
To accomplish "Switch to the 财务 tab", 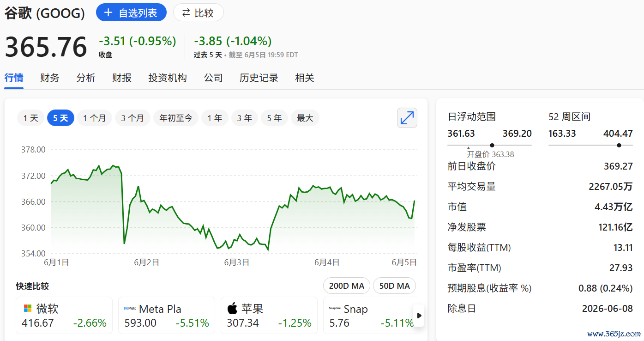I will coord(50,78).
